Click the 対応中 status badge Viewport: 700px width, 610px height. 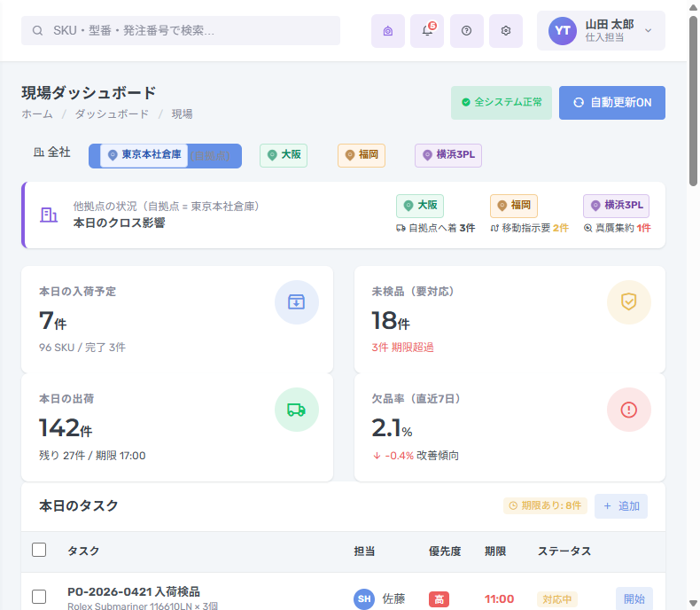click(x=557, y=598)
